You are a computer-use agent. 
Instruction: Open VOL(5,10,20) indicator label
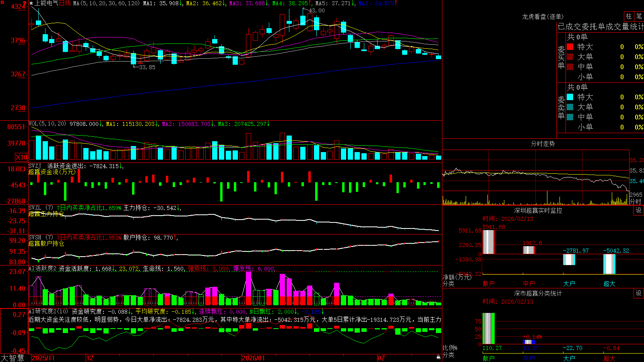point(47,124)
